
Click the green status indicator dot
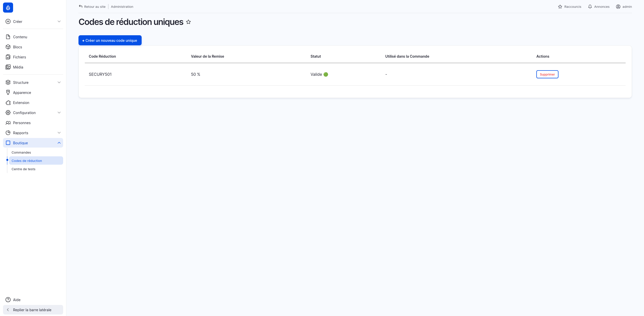(326, 74)
